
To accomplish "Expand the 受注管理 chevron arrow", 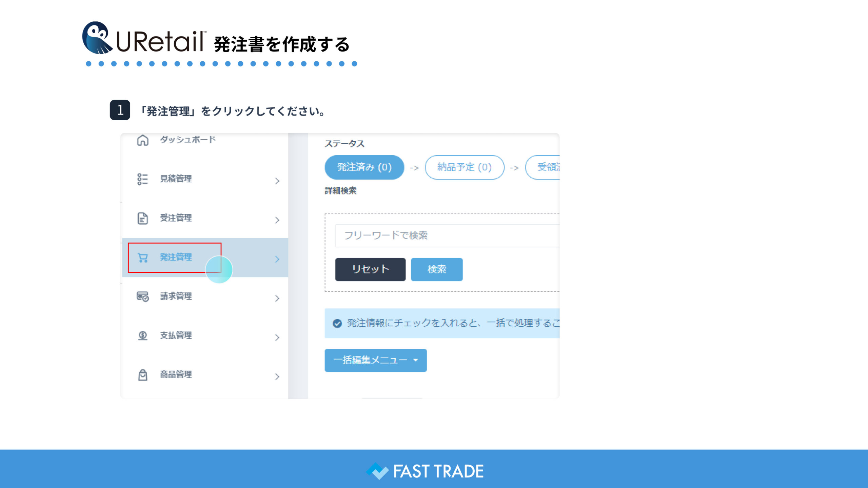I will click(x=277, y=220).
